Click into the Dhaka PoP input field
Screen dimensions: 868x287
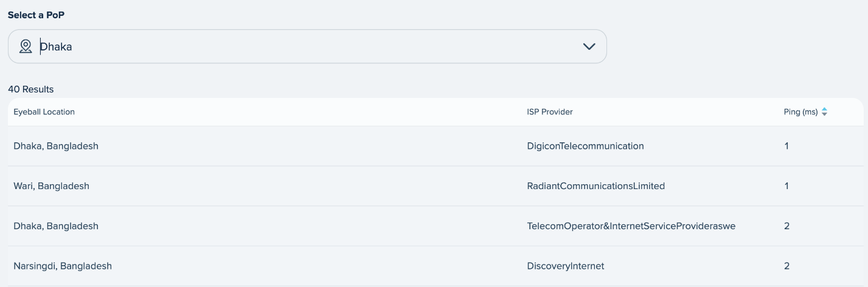[x=307, y=46]
